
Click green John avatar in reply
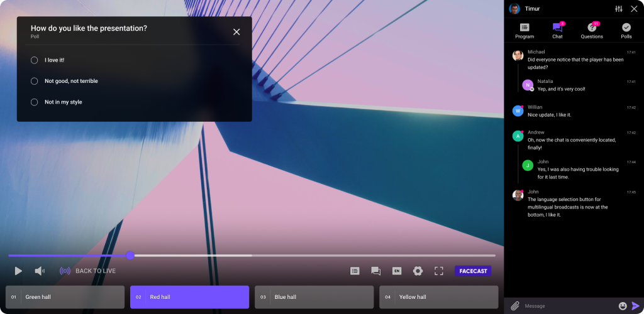point(528,165)
